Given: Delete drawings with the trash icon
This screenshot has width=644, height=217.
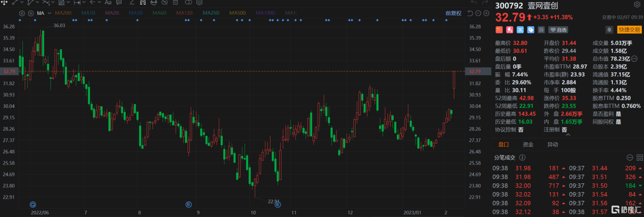Looking at the screenshot, I should [175, 3].
